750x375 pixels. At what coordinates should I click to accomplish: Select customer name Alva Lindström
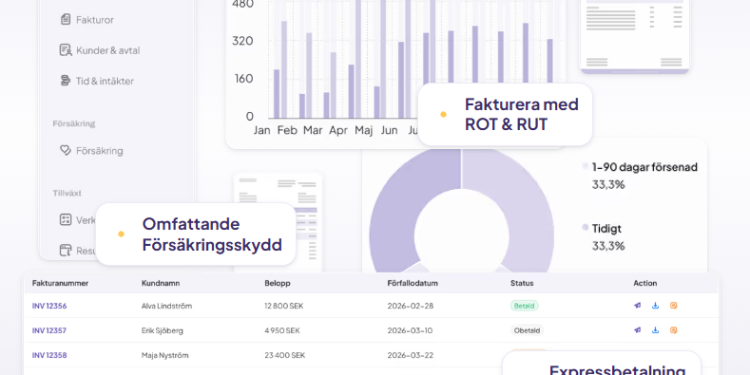166,306
